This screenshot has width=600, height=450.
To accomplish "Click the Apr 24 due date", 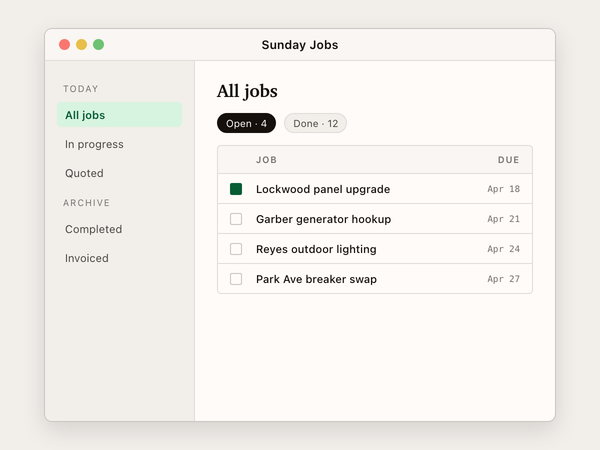I will click(x=503, y=249).
